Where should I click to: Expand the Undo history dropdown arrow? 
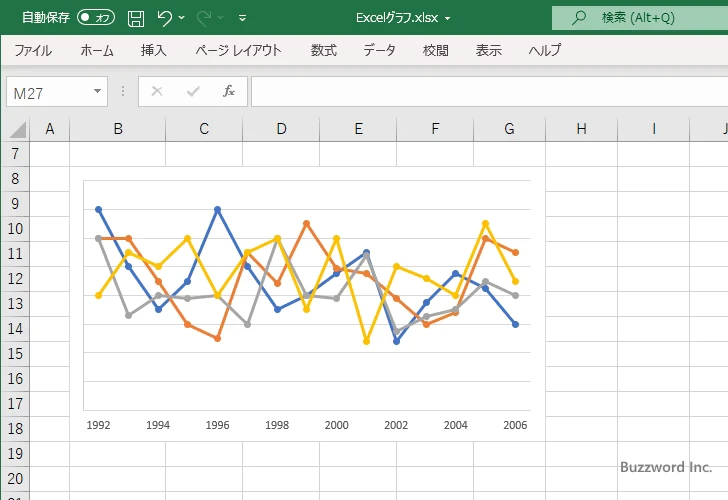[183, 18]
